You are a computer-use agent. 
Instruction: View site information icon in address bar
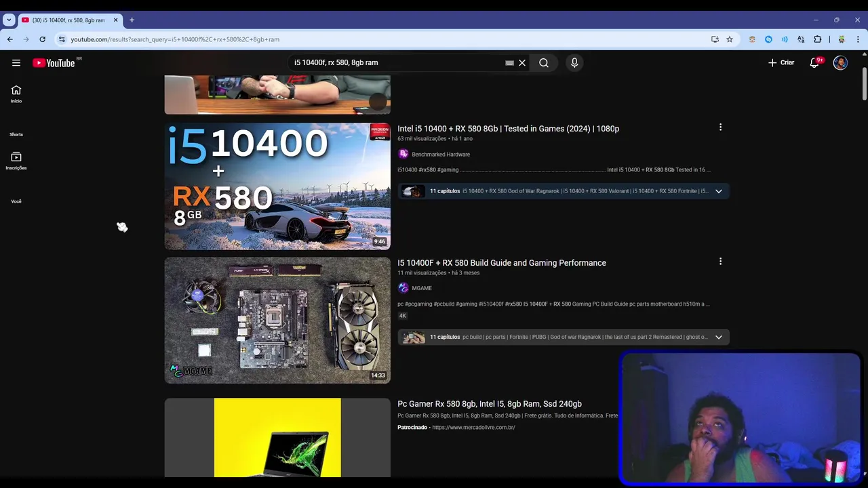(x=62, y=39)
